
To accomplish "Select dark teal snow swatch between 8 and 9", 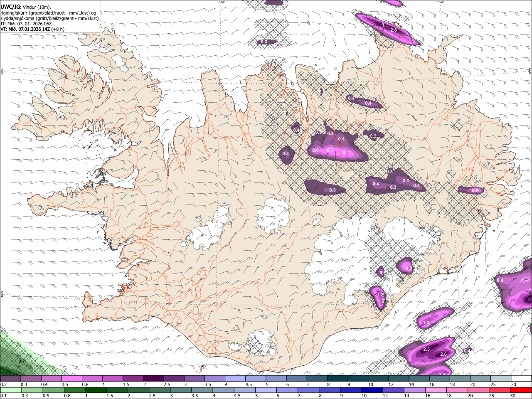I will [x=337, y=379].
